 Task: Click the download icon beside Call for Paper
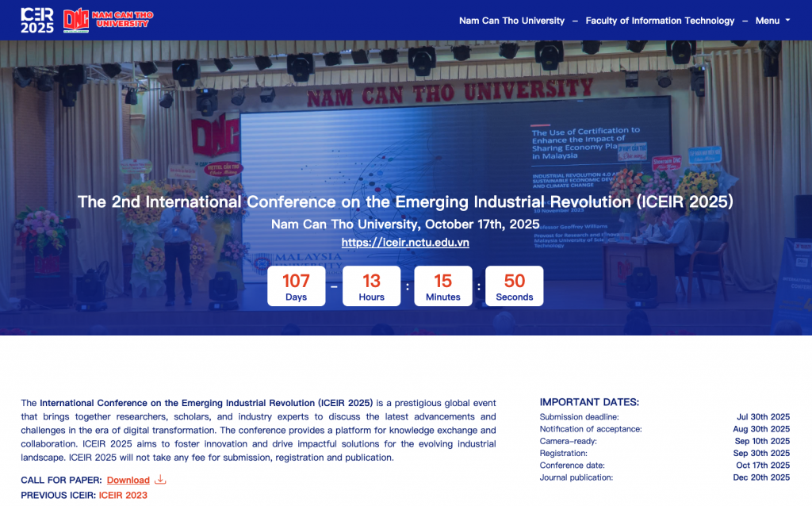(160, 480)
